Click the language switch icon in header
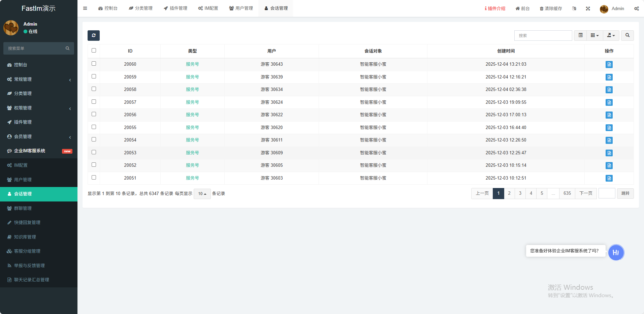This screenshot has width=644, height=314. tap(574, 8)
